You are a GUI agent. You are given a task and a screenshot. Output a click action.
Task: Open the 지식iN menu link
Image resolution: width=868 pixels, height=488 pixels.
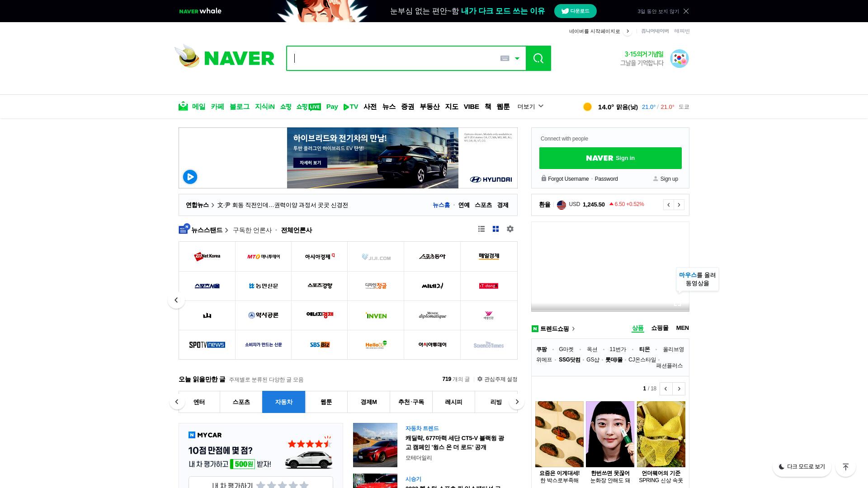point(264,107)
